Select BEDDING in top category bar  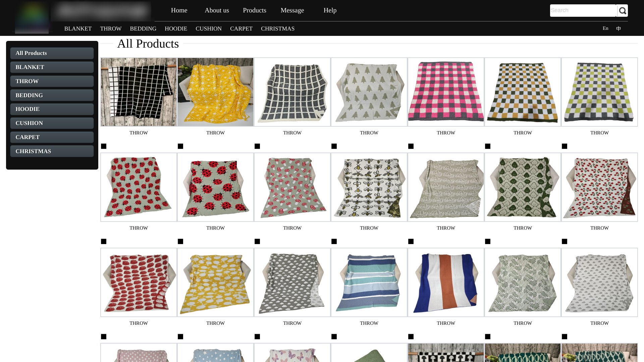point(143,29)
